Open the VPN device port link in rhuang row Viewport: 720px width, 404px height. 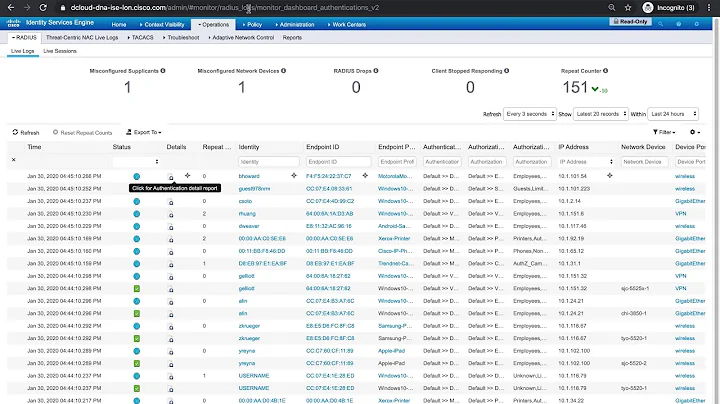coord(681,213)
